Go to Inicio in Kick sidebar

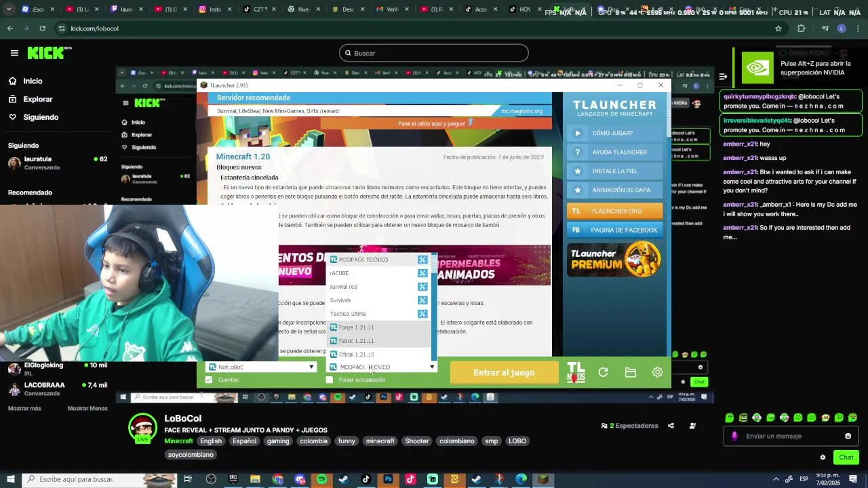(33, 81)
